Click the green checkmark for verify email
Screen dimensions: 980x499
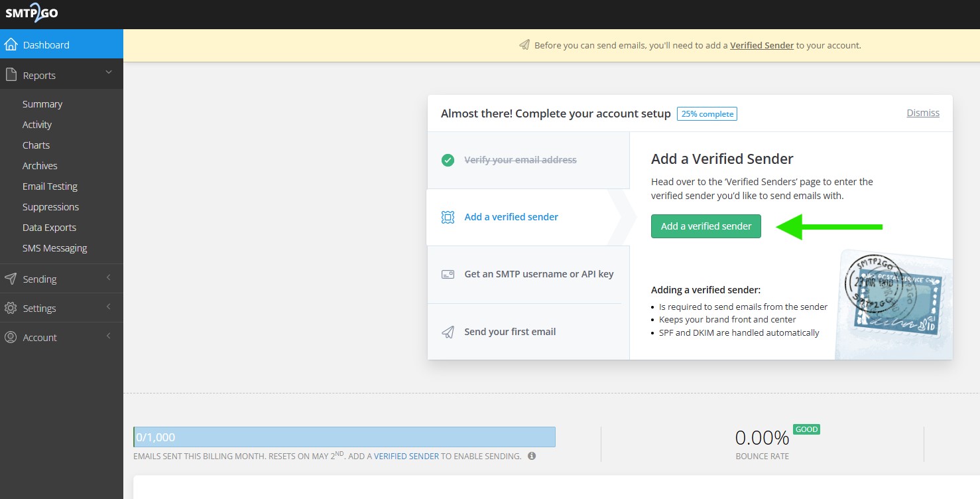(448, 160)
